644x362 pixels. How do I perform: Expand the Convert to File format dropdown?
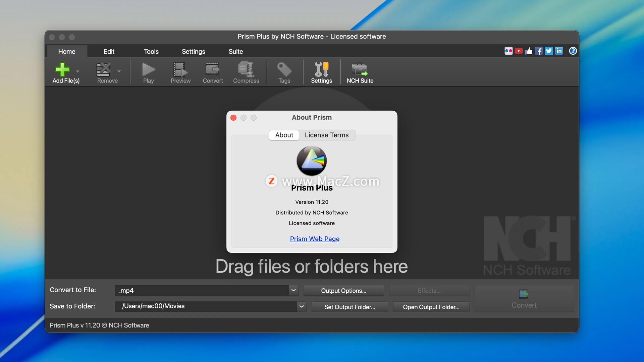(x=293, y=290)
